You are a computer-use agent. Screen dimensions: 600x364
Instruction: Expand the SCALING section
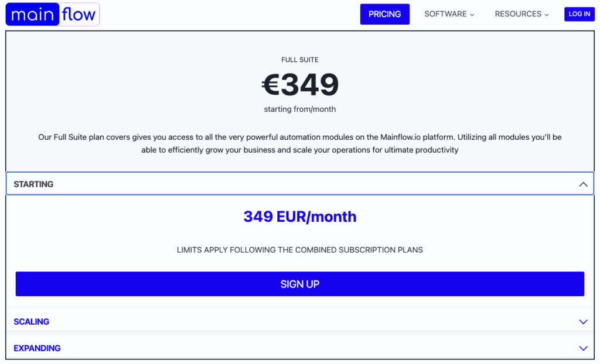pyautogui.click(x=300, y=321)
